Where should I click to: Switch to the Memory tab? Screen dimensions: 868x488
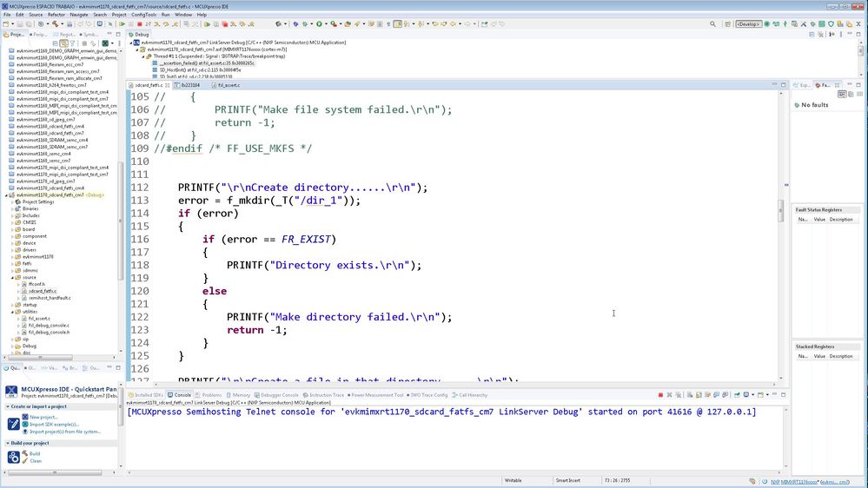point(238,395)
